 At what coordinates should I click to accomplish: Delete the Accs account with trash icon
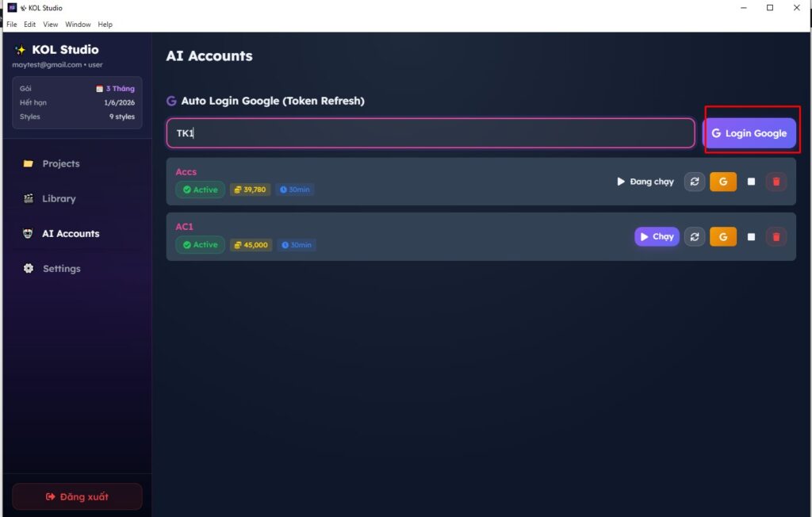point(776,182)
